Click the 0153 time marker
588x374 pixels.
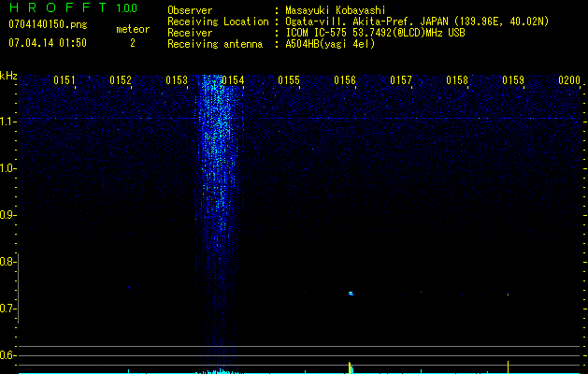[177, 80]
